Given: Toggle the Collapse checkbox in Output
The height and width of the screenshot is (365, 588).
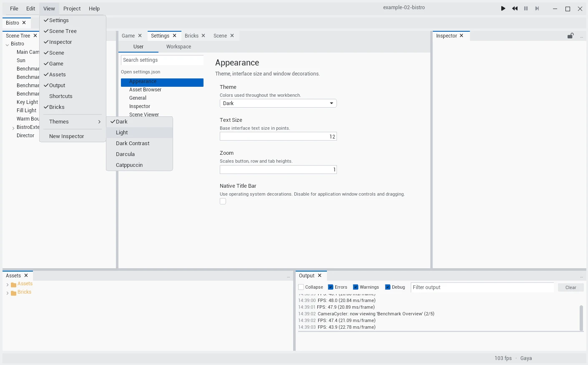Looking at the screenshot, I should pos(301,287).
